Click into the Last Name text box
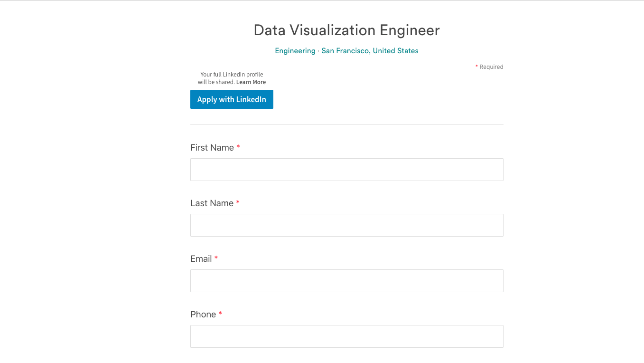644x363 pixels. 346,225
